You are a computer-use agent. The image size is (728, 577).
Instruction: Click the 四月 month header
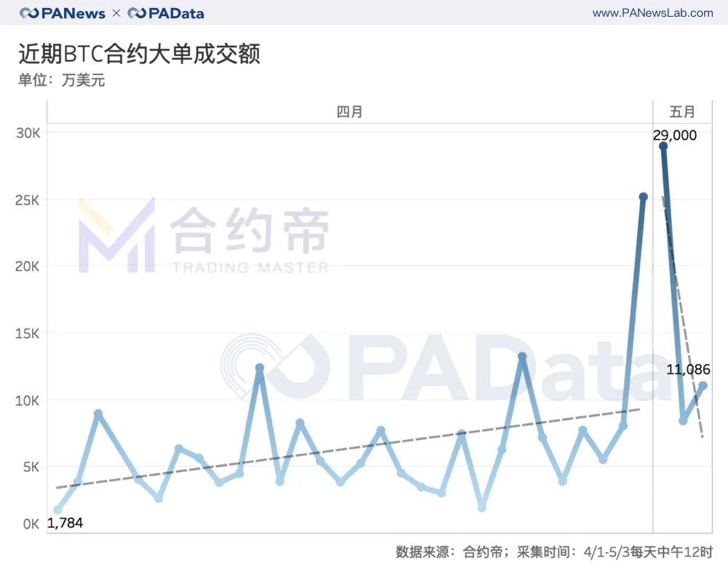tap(349, 112)
